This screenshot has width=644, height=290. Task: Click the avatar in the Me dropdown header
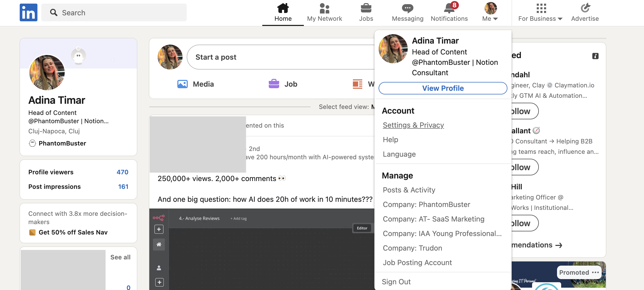click(x=393, y=49)
